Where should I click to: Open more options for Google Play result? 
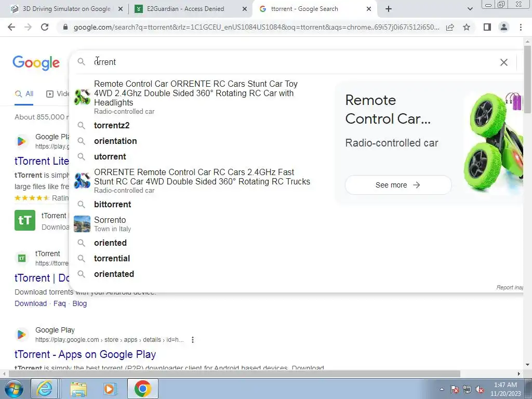click(x=193, y=340)
